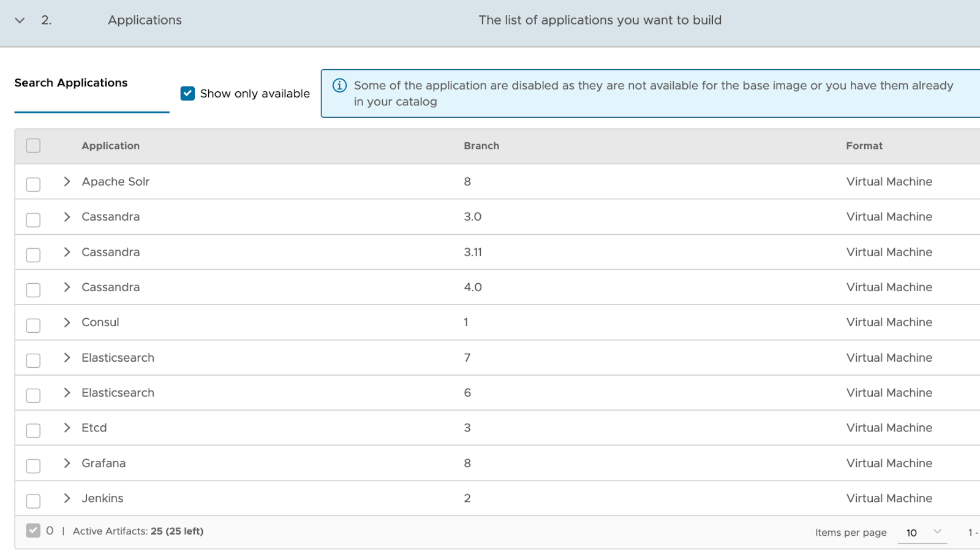Expand the Cassandra 3.0 row details

pos(67,216)
